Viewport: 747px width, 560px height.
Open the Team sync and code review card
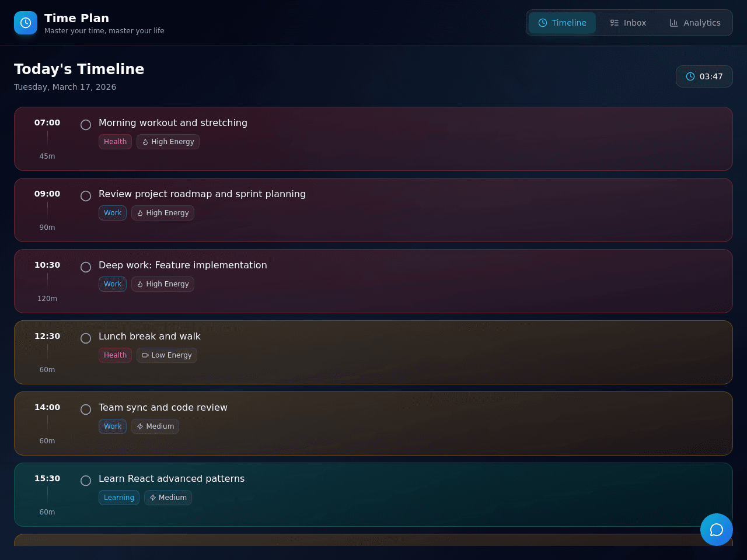(373, 423)
